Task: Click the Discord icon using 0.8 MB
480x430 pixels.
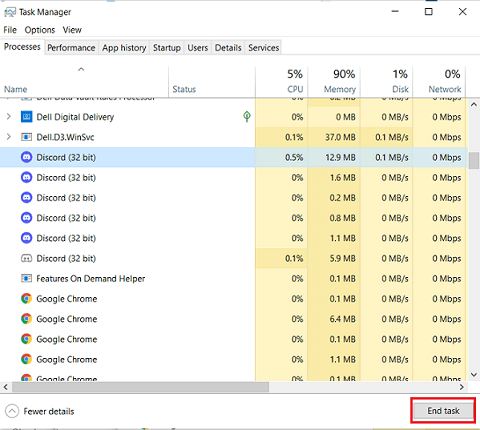Action: point(26,218)
